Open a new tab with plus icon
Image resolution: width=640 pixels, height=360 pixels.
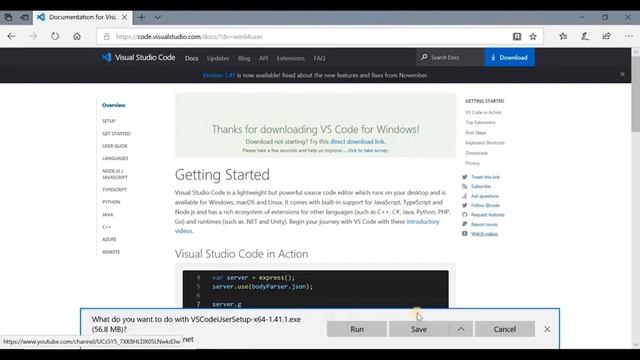tap(142, 17)
